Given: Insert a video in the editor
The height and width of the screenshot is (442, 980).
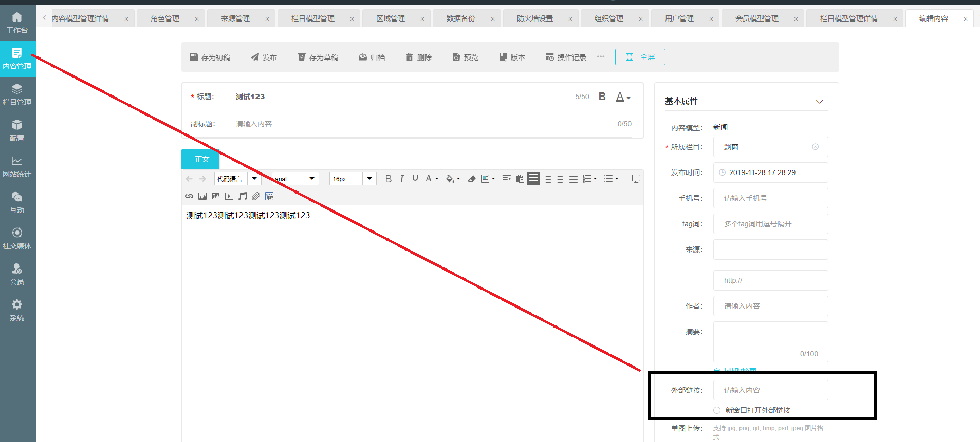Looking at the screenshot, I should click(229, 196).
